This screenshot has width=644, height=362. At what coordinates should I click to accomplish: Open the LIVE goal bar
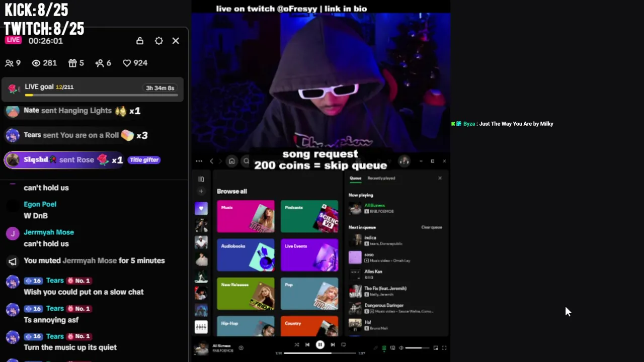pyautogui.click(x=93, y=89)
